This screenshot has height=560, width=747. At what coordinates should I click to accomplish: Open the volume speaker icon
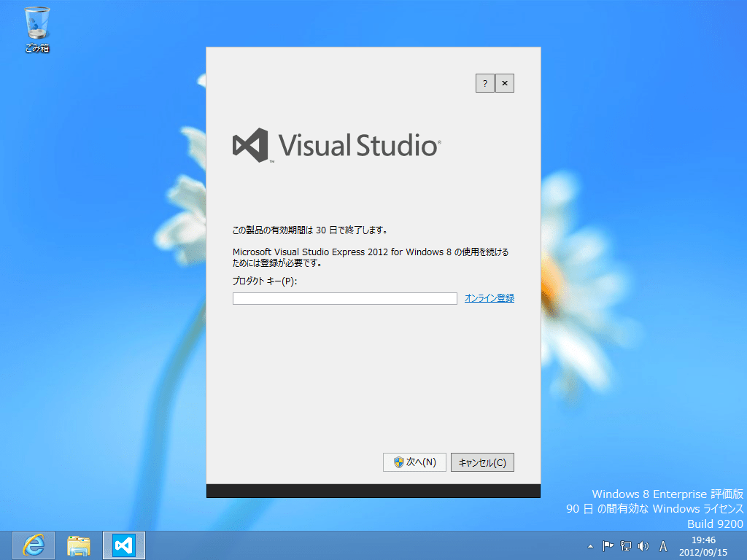coord(643,546)
